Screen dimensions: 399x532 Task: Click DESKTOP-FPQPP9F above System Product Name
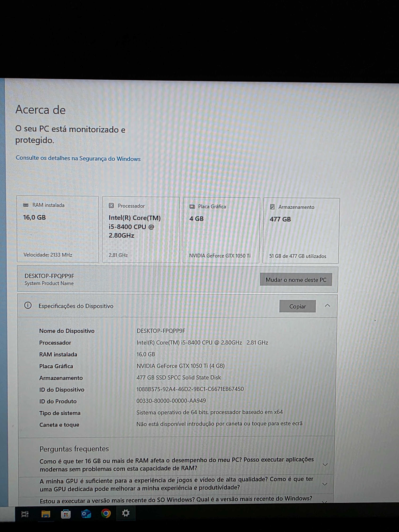pyautogui.click(x=49, y=276)
